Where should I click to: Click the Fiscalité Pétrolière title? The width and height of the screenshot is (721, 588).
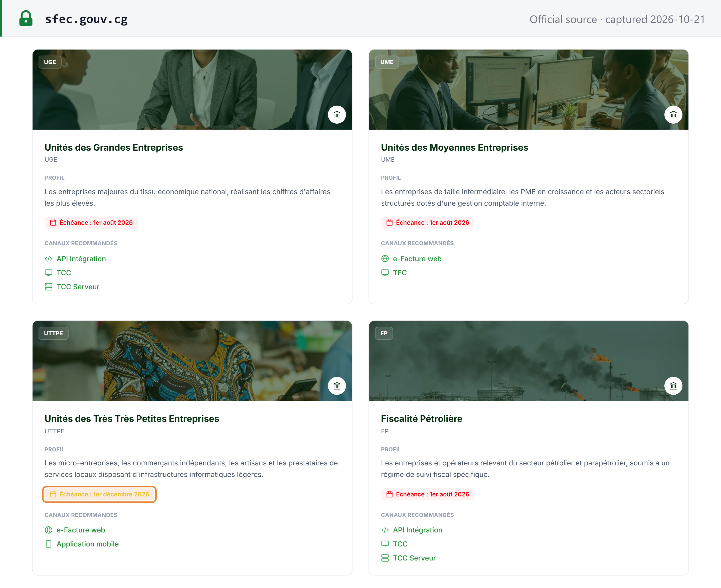click(x=422, y=419)
